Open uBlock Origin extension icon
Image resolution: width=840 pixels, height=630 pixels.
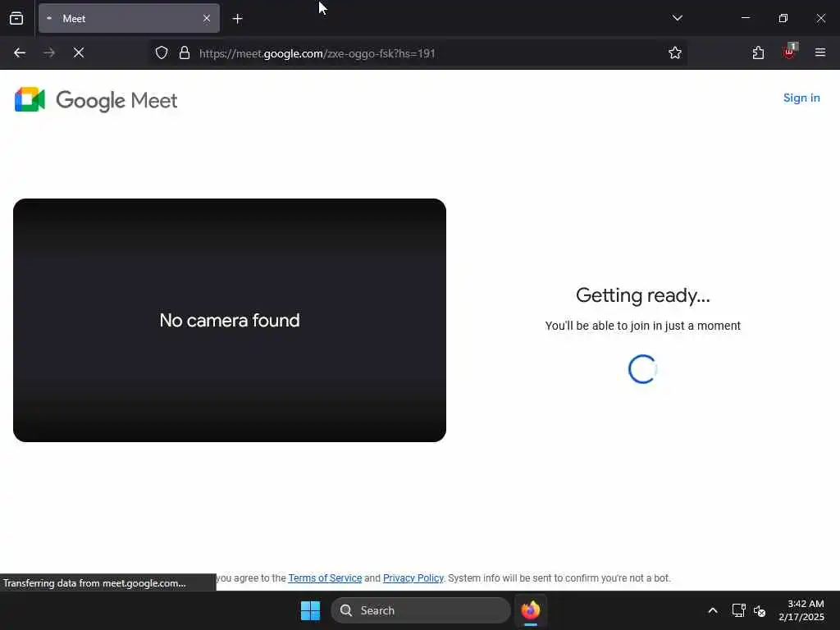[x=790, y=52]
